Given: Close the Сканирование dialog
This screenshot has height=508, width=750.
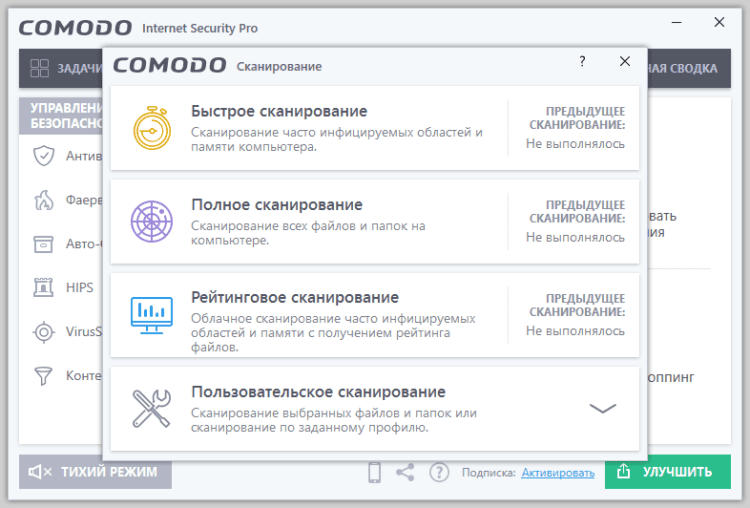Looking at the screenshot, I should (625, 61).
